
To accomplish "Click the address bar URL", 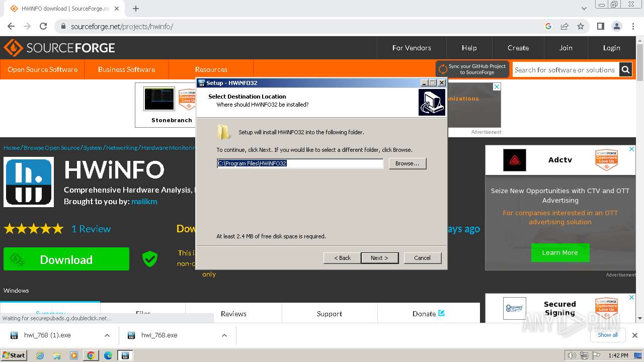I will [122, 26].
